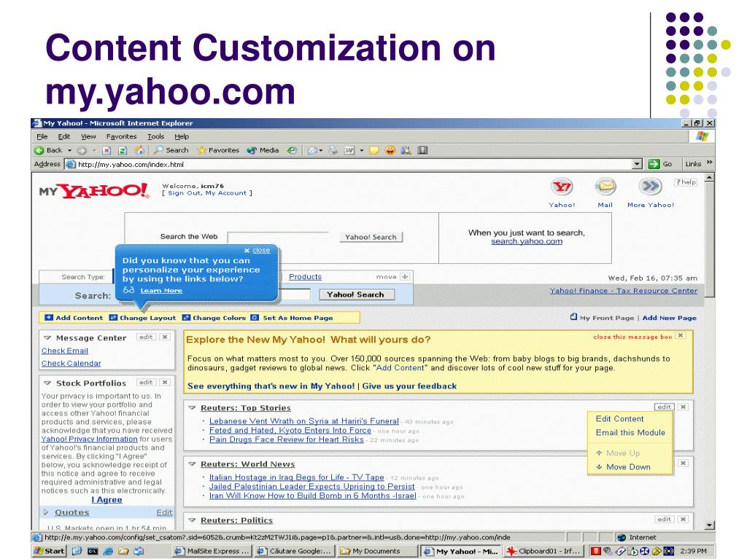Click the green Go button
This screenshot has width=747, height=560.
(x=659, y=164)
